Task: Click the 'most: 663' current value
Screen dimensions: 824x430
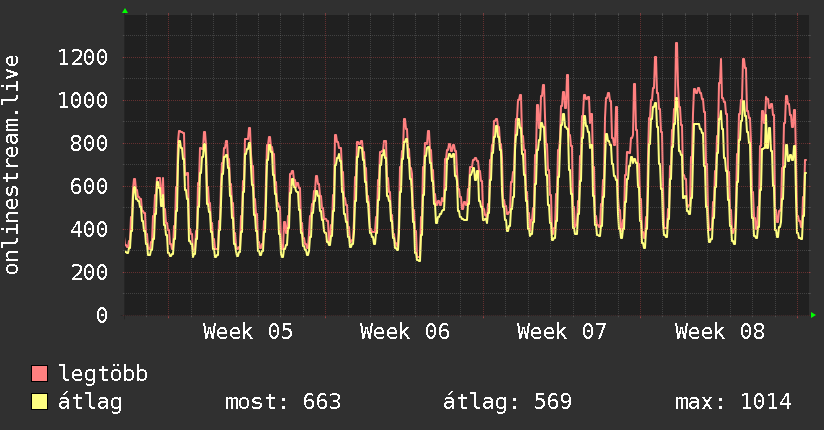Action: 283,402
